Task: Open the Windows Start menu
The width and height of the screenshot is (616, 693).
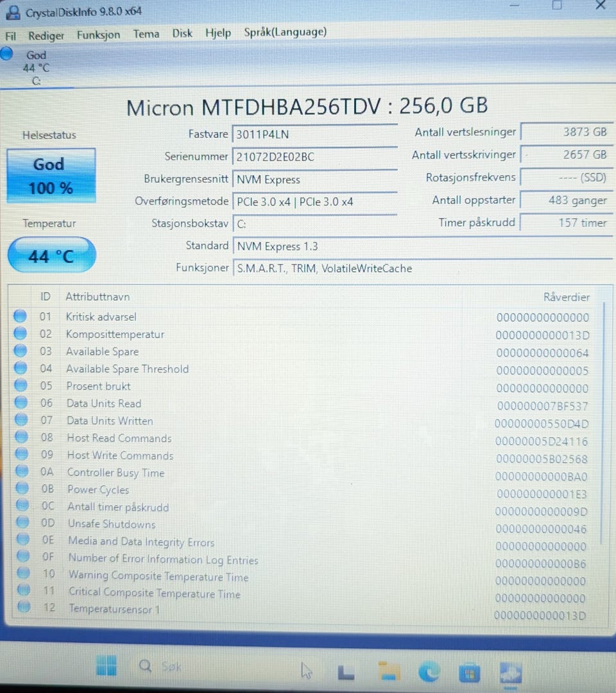Action: [107, 665]
